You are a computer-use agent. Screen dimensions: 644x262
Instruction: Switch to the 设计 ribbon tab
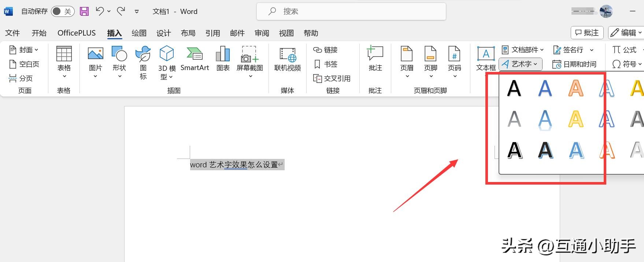tap(163, 33)
